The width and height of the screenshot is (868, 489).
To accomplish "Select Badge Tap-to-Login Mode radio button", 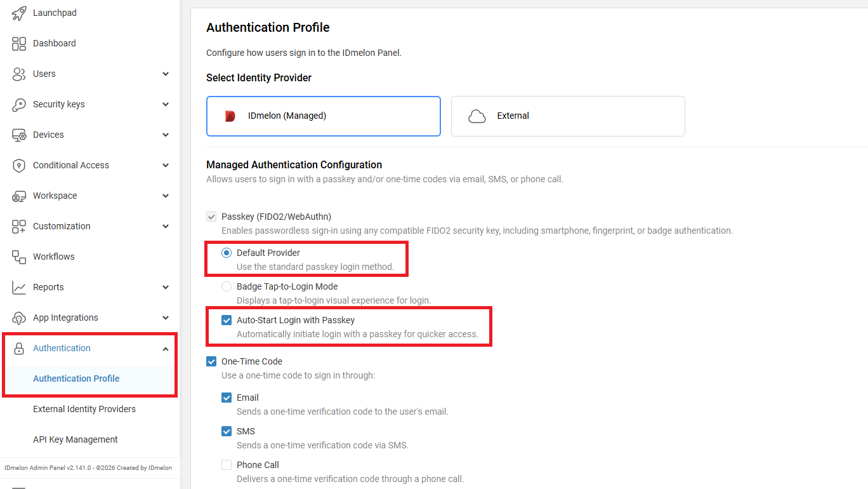I will tap(227, 286).
